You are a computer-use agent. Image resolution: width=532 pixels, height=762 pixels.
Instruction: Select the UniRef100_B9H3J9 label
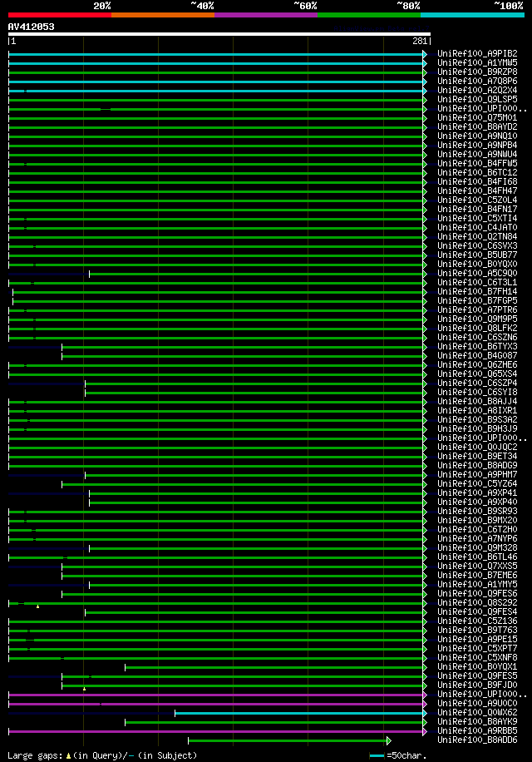pos(477,428)
